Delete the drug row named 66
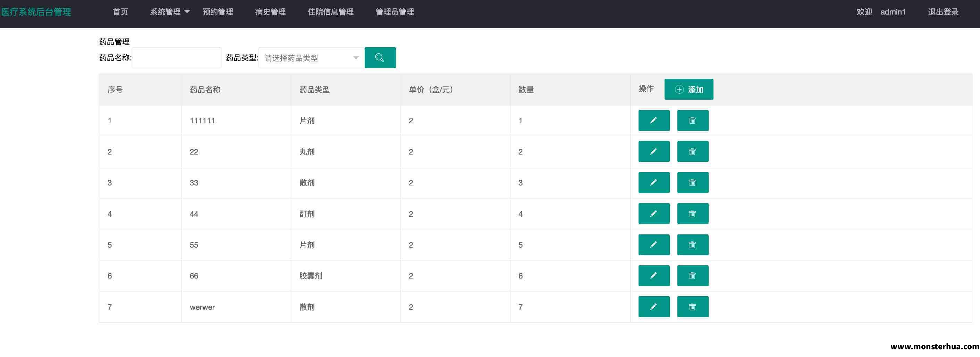980x357 pixels. [x=692, y=275]
